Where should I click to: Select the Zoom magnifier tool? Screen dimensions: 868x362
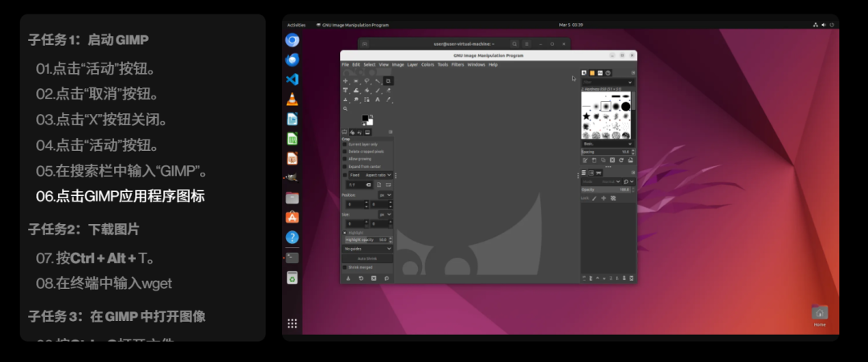[x=346, y=108]
